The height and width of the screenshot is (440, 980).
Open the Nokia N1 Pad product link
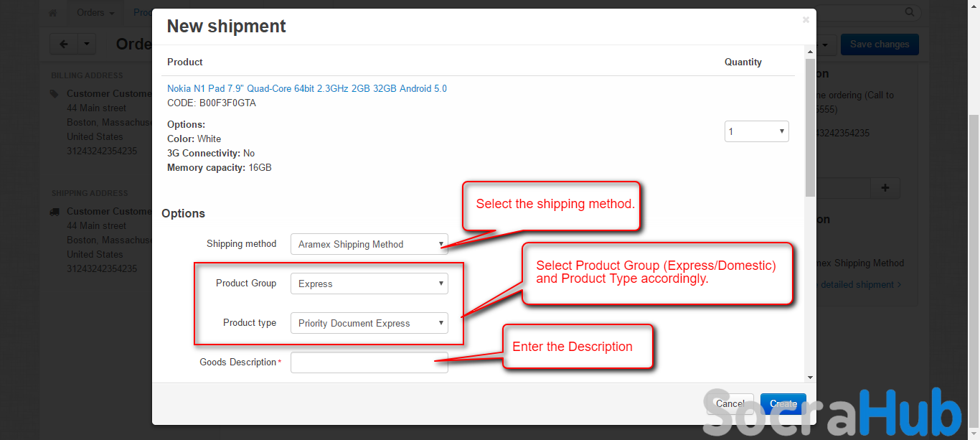point(307,88)
